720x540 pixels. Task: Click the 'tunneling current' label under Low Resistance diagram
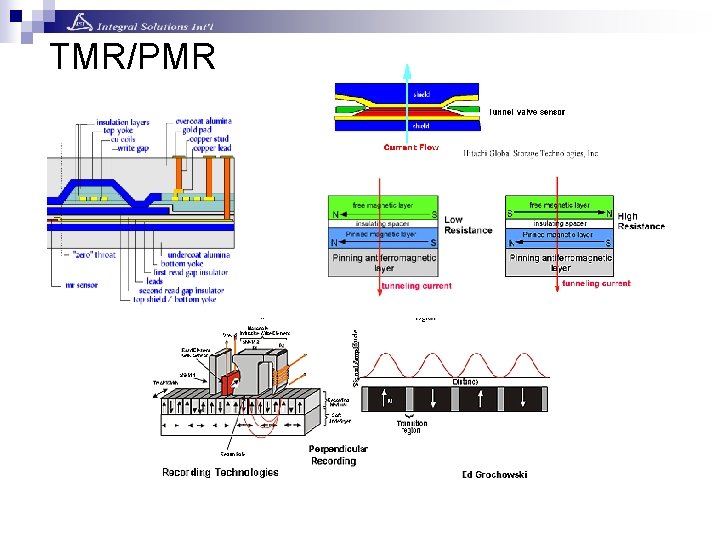pos(416,286)
